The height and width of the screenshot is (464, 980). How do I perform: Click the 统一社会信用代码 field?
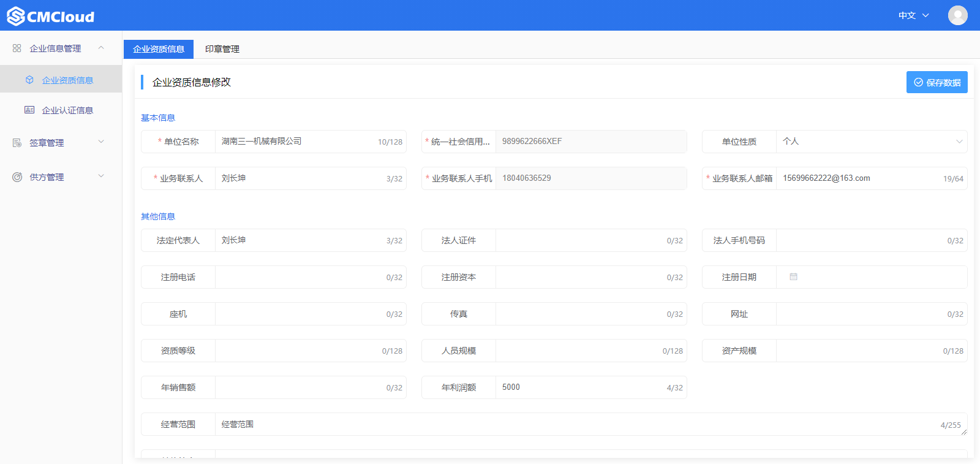591,142
